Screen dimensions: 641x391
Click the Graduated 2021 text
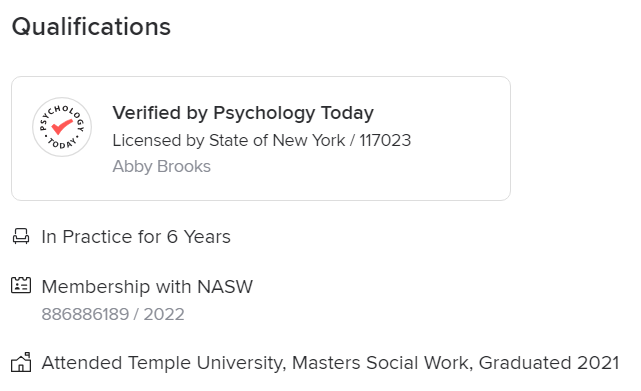click(x=549, y=363)
